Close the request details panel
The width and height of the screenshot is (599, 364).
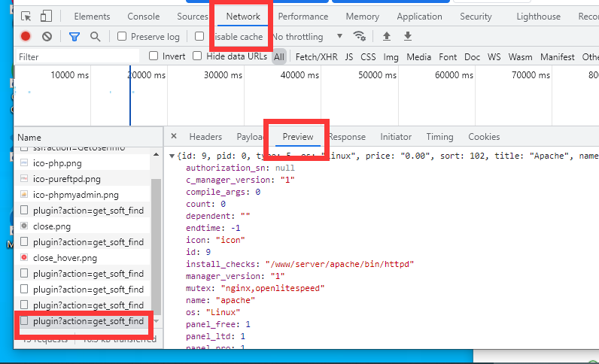coord(174,136)
